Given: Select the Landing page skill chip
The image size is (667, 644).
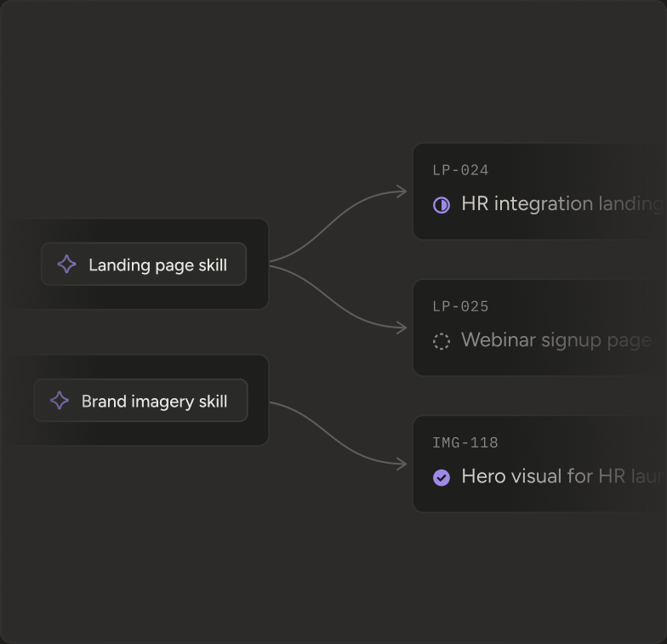Looking at the screenshot, I should pyautogui.click(x=144, y=264).
